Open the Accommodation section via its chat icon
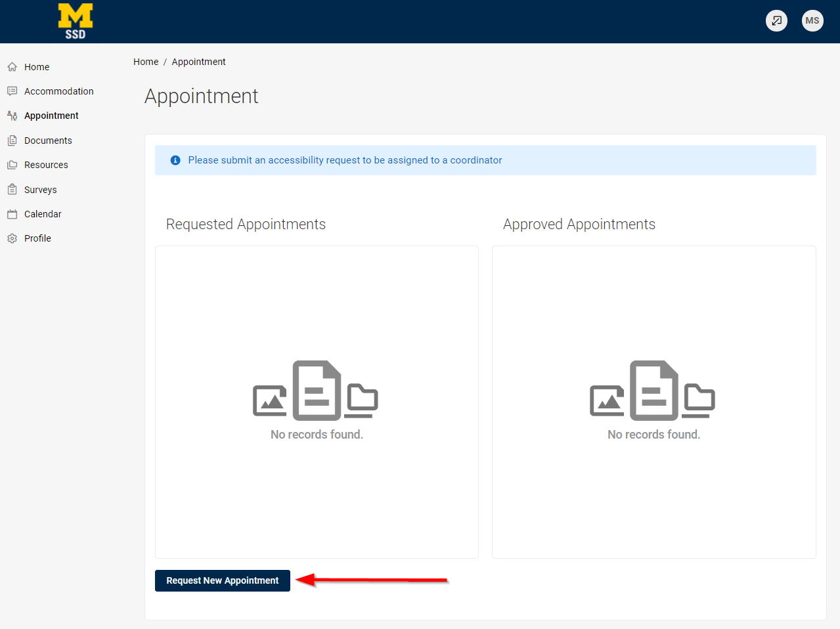This screenshot has width=840, height=629. [x=11, y=91]
